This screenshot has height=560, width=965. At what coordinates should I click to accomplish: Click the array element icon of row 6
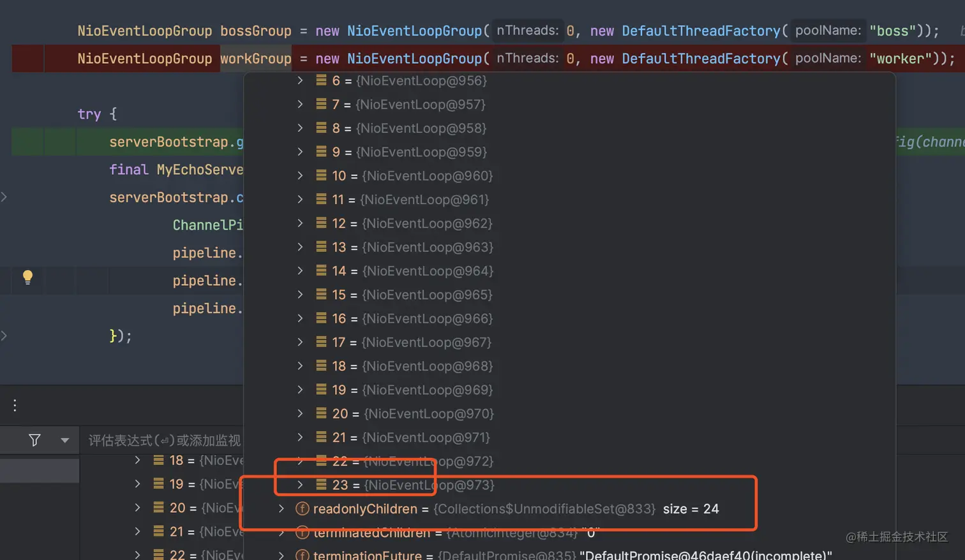pyautogui.click(x=321, y=80)
